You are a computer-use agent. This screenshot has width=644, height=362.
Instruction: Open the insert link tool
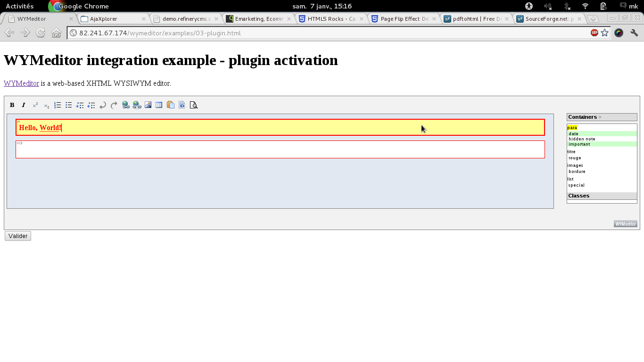point(125,105)
